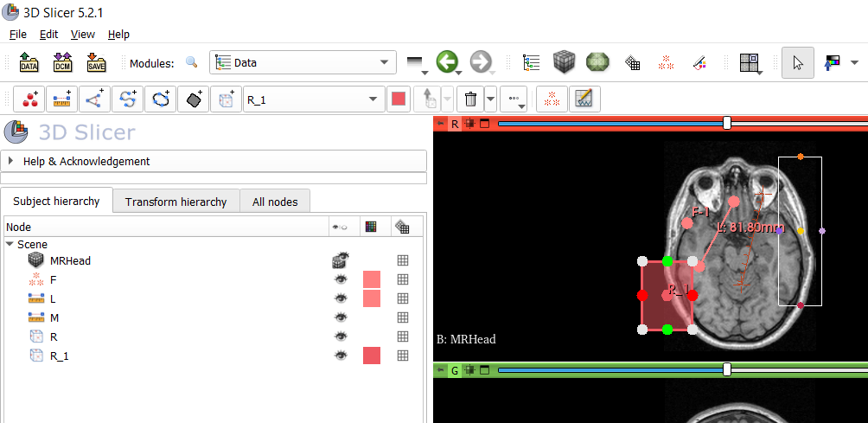868x423 pixels.
Task: Click the G label of green slice
Action: click(x=455, y=370)
